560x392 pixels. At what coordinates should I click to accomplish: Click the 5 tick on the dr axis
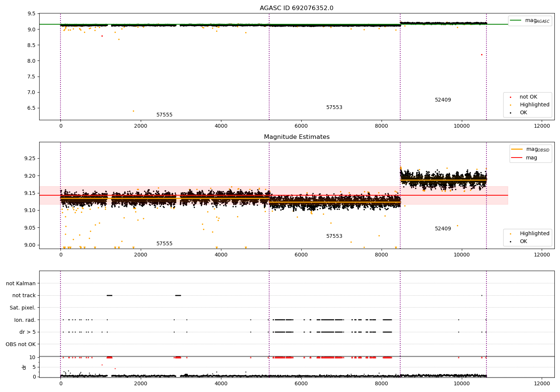click(x=34, y=367)
